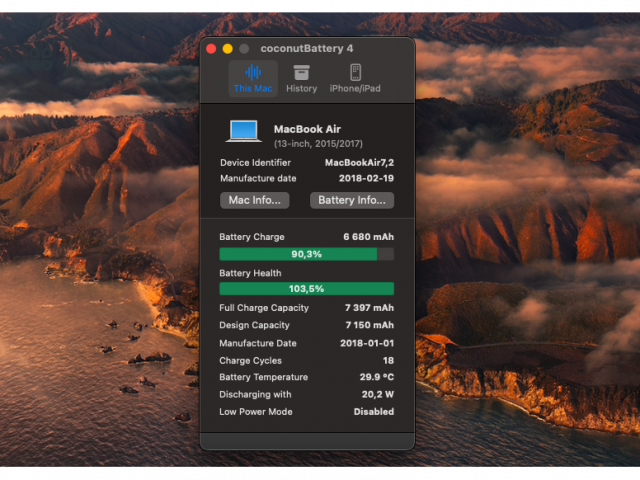
Task: Click the 29.9 °C battery temperature value
Action: [x=377, y=377]
